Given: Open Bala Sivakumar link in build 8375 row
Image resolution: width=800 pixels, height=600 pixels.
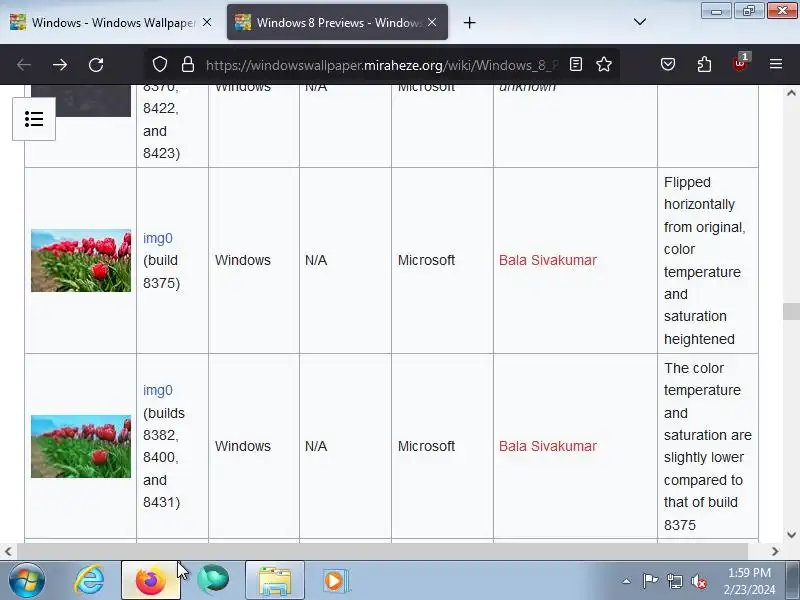Looking at the screenshot, I should (547, 260).
